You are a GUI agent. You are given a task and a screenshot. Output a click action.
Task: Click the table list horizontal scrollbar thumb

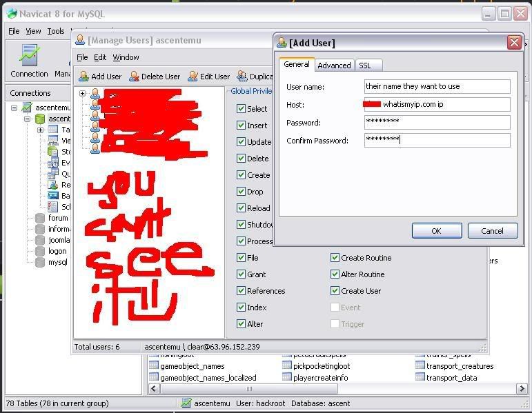248,389
